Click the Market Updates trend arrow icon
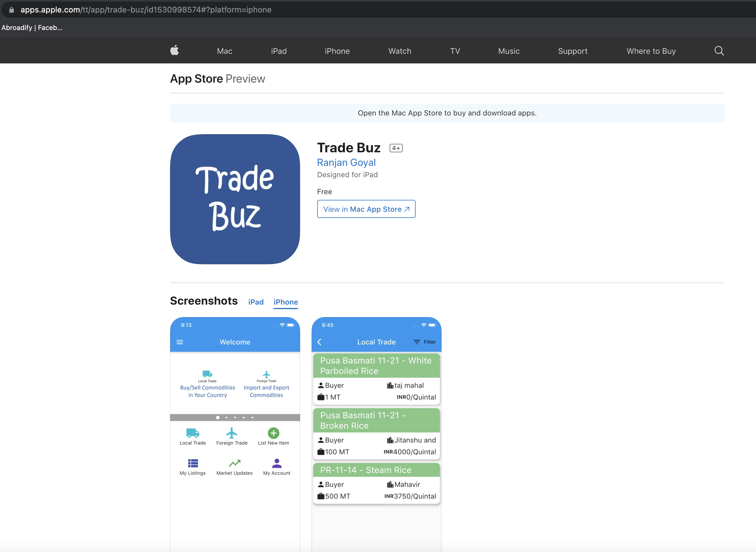The image size is (756, 552). (x=235, y=463)
